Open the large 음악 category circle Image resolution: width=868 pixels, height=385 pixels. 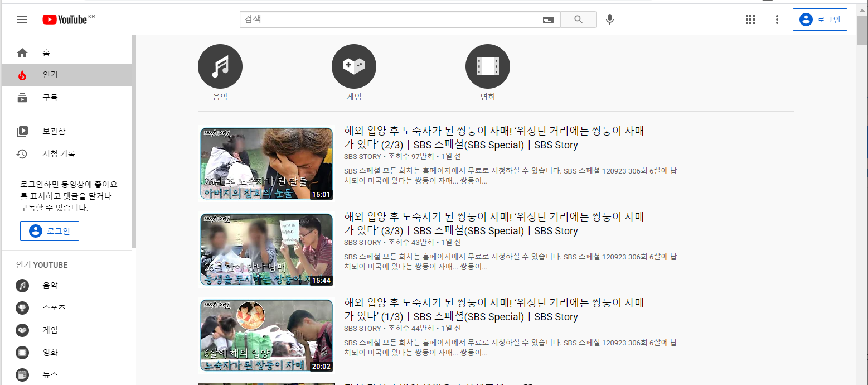point(220,66)
